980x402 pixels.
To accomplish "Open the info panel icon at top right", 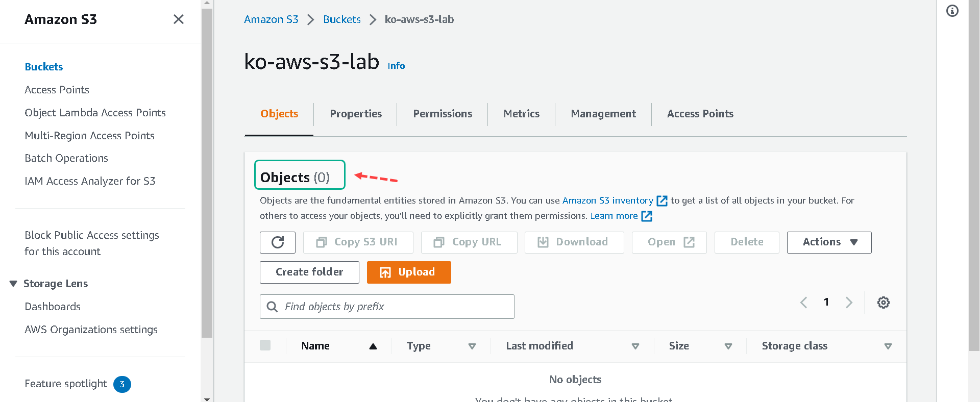I will pyautogui.click(x=952, y=11).
